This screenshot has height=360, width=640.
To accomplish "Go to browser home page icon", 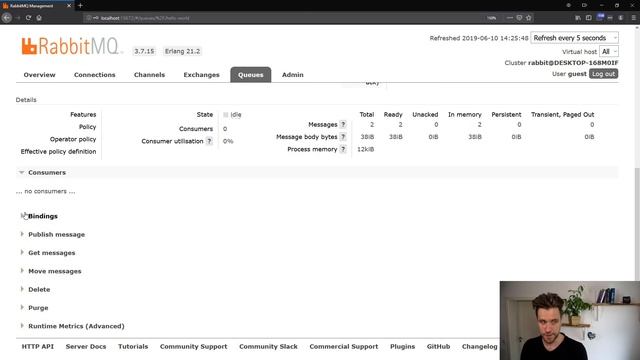I will (39, 18).
